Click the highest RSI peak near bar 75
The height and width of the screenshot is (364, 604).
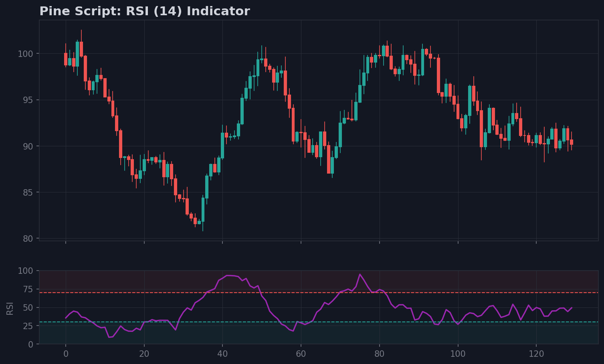click(360, 274)
